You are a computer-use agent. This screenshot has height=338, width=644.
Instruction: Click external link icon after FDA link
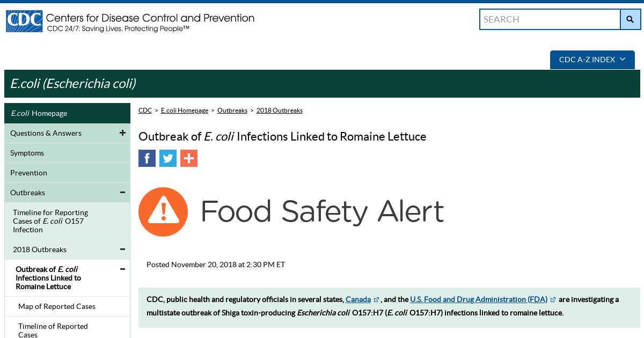pyautogui.click(x=553, y=300)
